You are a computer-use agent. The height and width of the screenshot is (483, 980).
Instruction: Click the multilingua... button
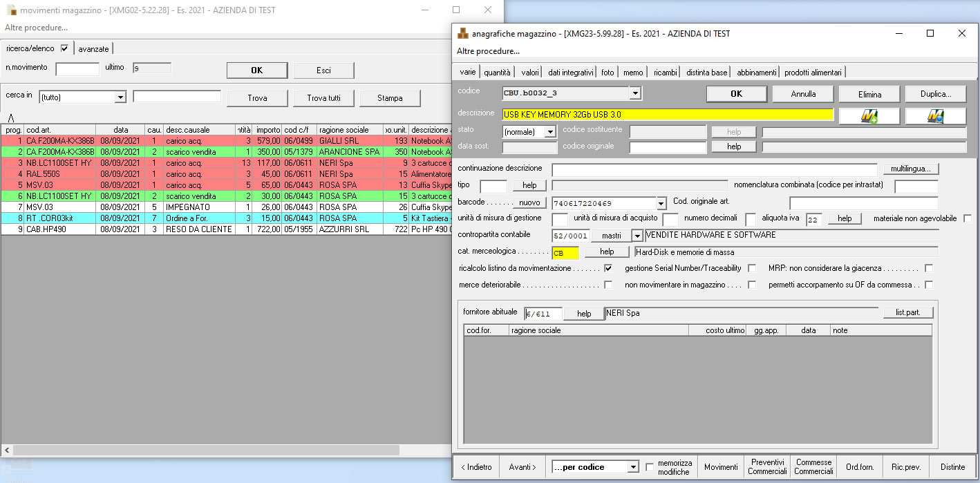coord(910,169)
